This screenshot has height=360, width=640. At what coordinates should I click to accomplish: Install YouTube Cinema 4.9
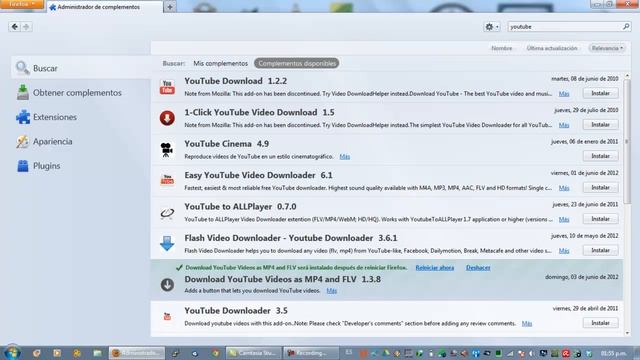(600, 156)
